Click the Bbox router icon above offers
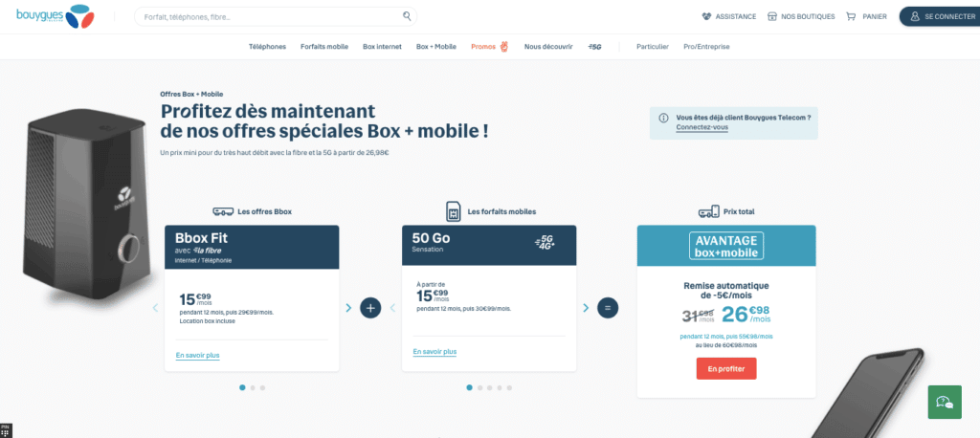 pos(223,211)
